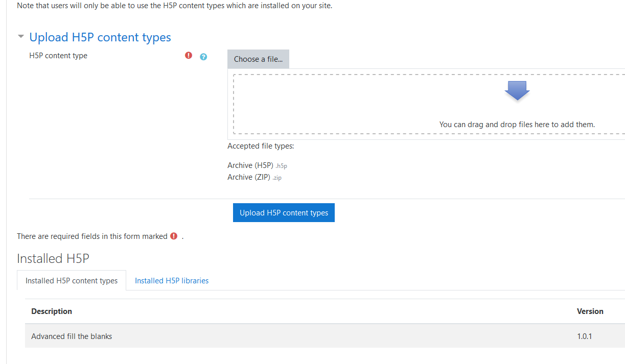The height and width of the screenshot is (364, 625).
Task: Click the Installed H5P heading
Action: coord(53,258)
